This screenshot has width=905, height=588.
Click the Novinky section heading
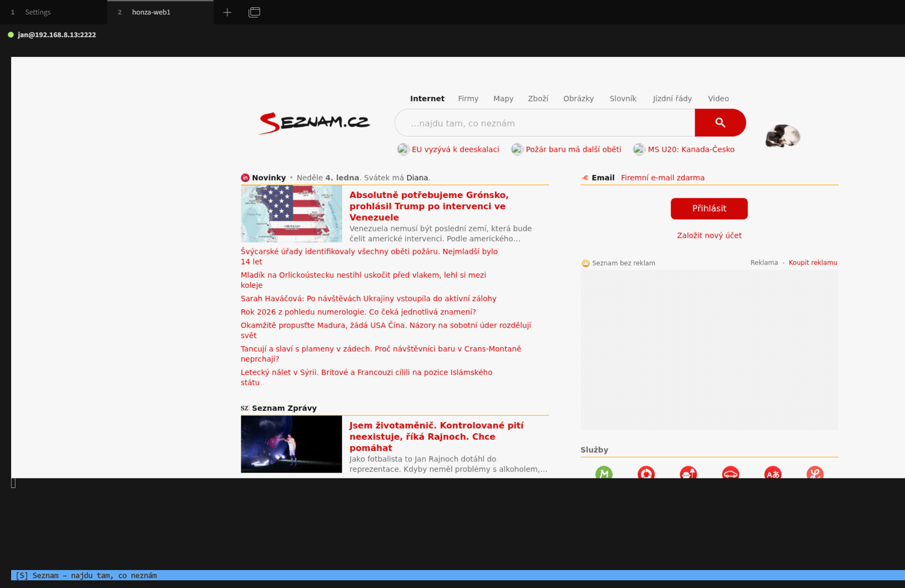[x=269, y=178]
